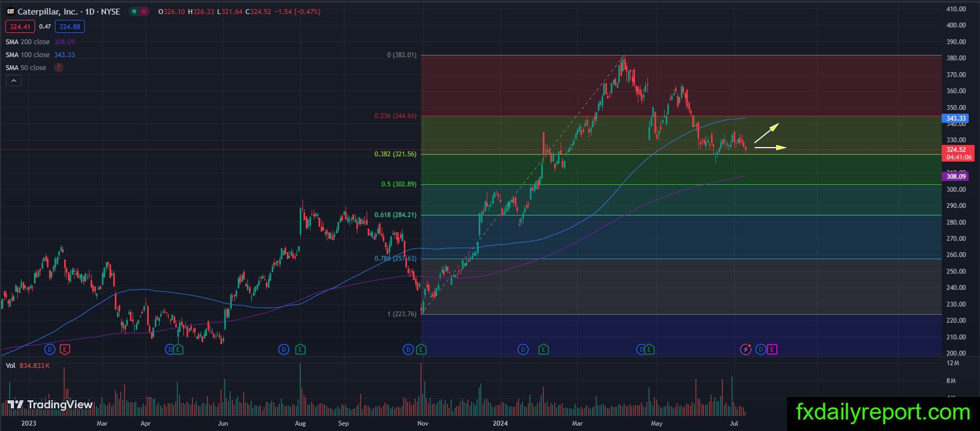Open the lightning bolt event marker
The width and height of the screenshot is (980, 431).
(746, 350)
